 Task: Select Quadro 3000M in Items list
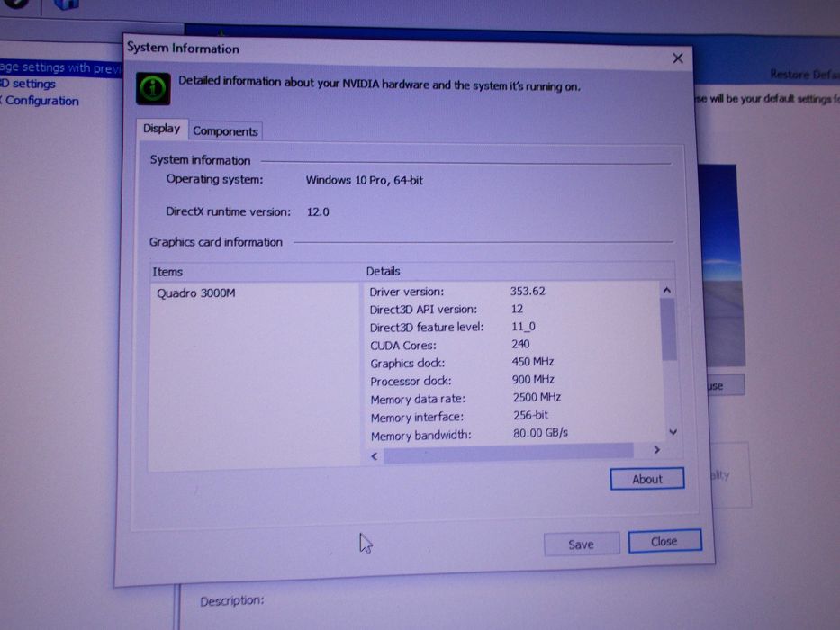point(196,293)
